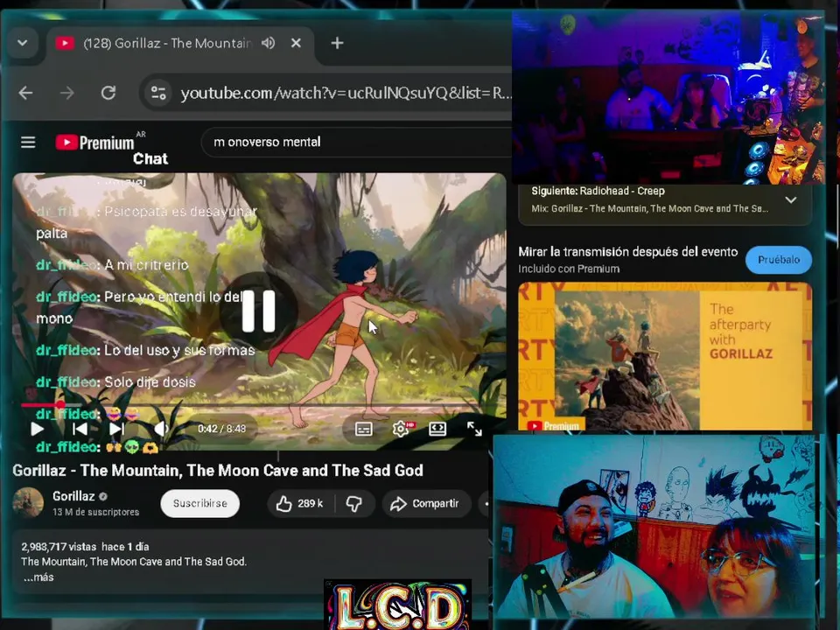Close the Gorillaz YouTube tab
840x630 pixels.
point(296,43)
